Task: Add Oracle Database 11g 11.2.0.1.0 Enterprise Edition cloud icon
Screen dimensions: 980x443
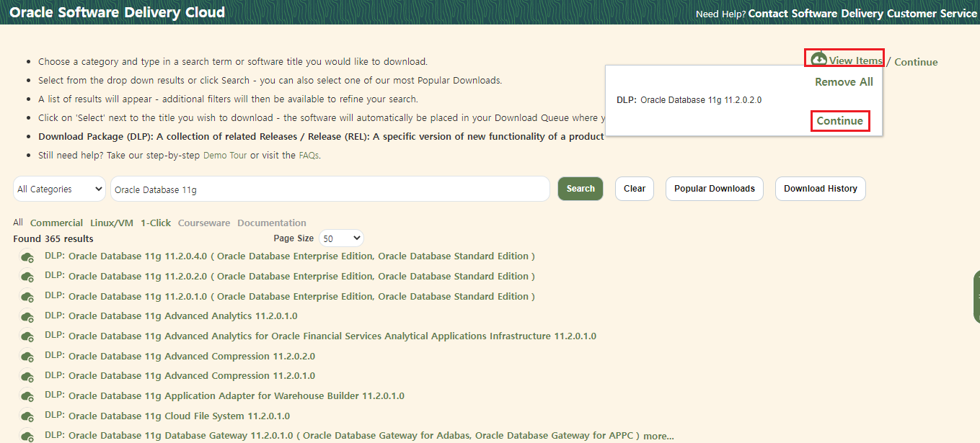Action: click(27, 297)
